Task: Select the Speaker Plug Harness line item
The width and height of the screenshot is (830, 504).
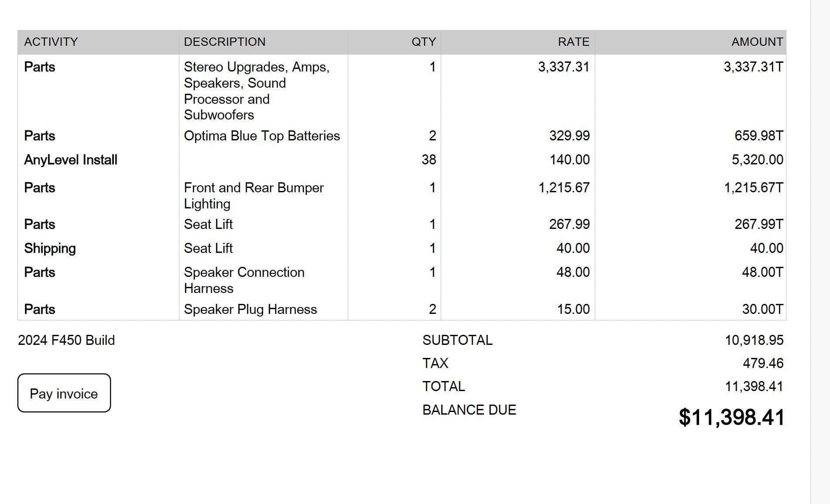Action: pos(250,310)
